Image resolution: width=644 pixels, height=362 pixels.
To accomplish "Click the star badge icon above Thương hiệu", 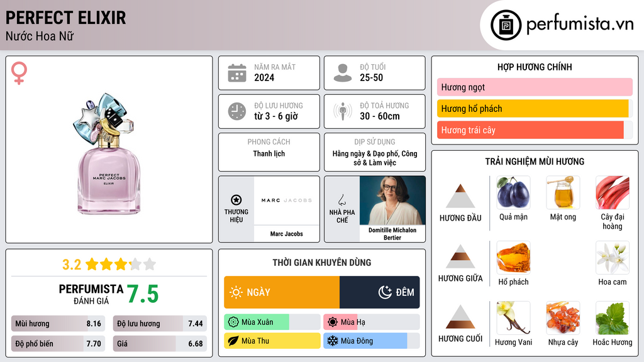I will pos(236,200).
